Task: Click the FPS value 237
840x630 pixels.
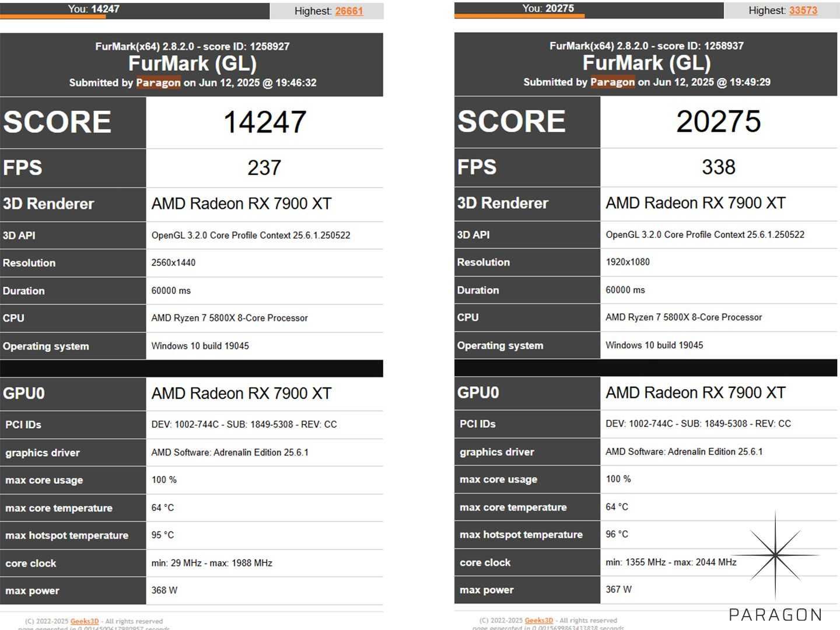Action: (x=264, y=168)
